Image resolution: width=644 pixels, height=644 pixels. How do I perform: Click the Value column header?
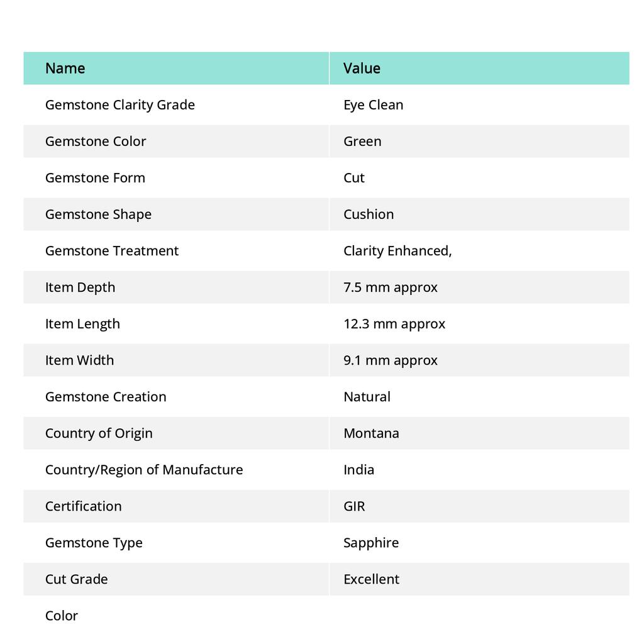pos(362,68)
